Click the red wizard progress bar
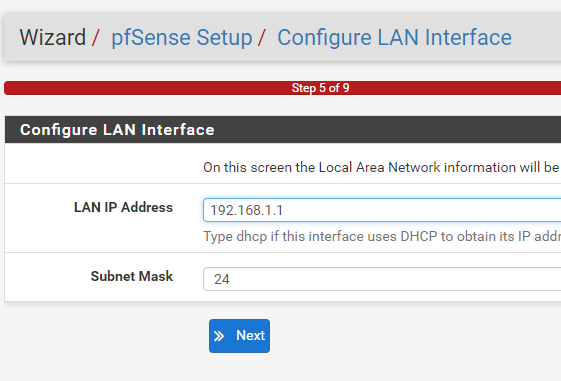561x381 pixels. [283, 88]
